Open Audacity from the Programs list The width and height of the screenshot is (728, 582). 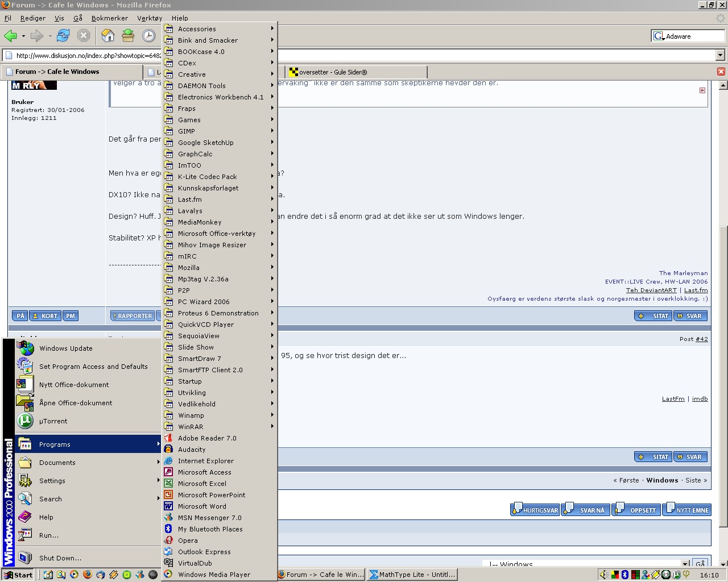pos(220,450)
